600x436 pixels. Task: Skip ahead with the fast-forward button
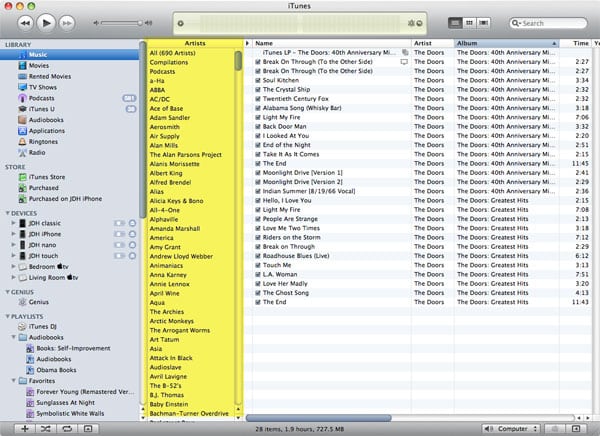67,23
